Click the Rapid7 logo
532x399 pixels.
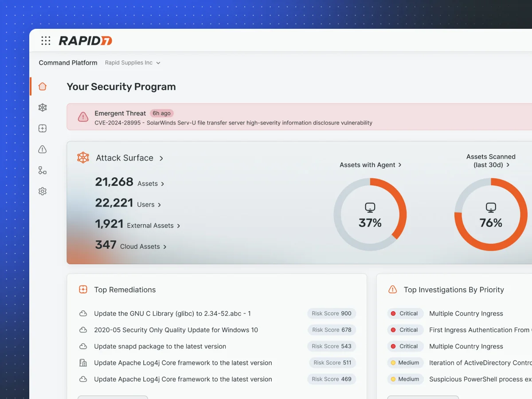[85, 41]
